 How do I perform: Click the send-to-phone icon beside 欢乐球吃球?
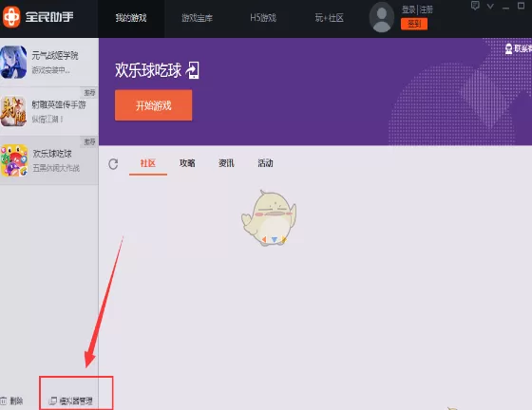coord(193,70)
